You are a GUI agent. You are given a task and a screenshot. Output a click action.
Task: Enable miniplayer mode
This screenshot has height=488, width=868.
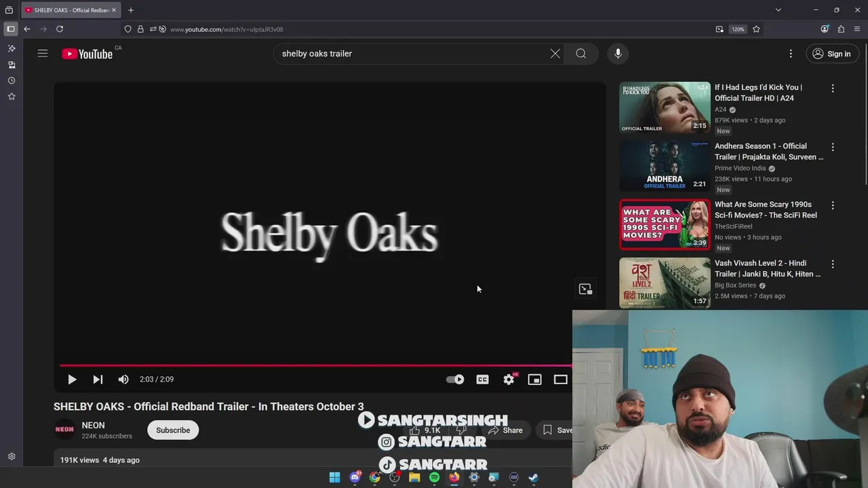(535, 380)
